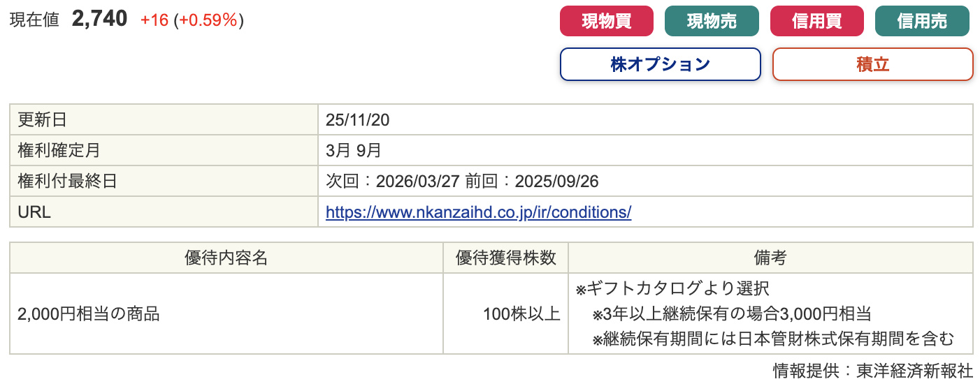Click the 情報提供：東洋経済新報社 credit text
The width and height of the screenshot is (980, 384).
[872, 371]
